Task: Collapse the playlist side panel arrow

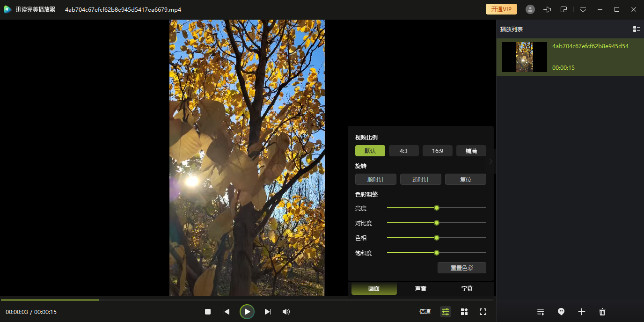Action: pyautogui.click(x=490, y=161)
